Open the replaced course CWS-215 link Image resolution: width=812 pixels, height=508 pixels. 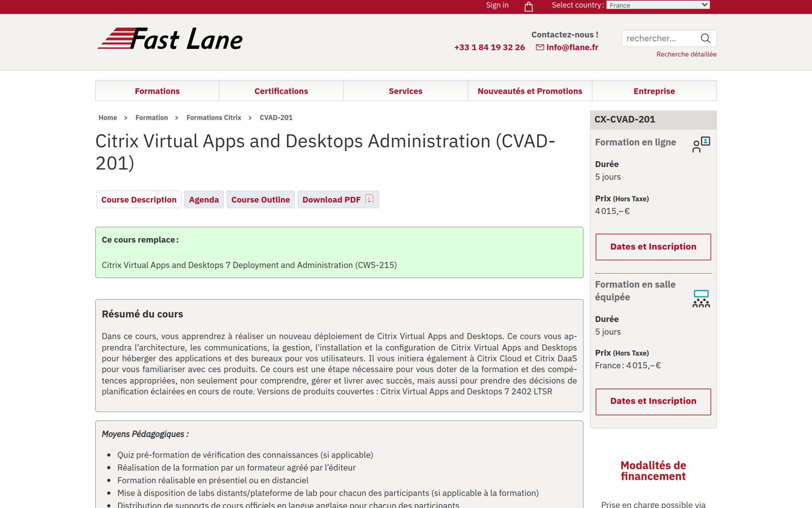249,265
